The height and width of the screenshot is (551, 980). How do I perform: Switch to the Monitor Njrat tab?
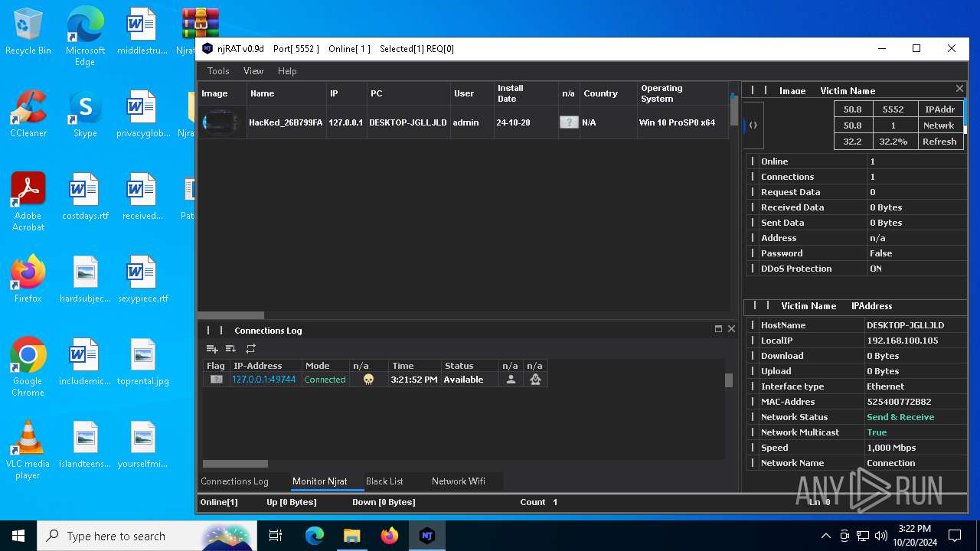tap(320, 481)
